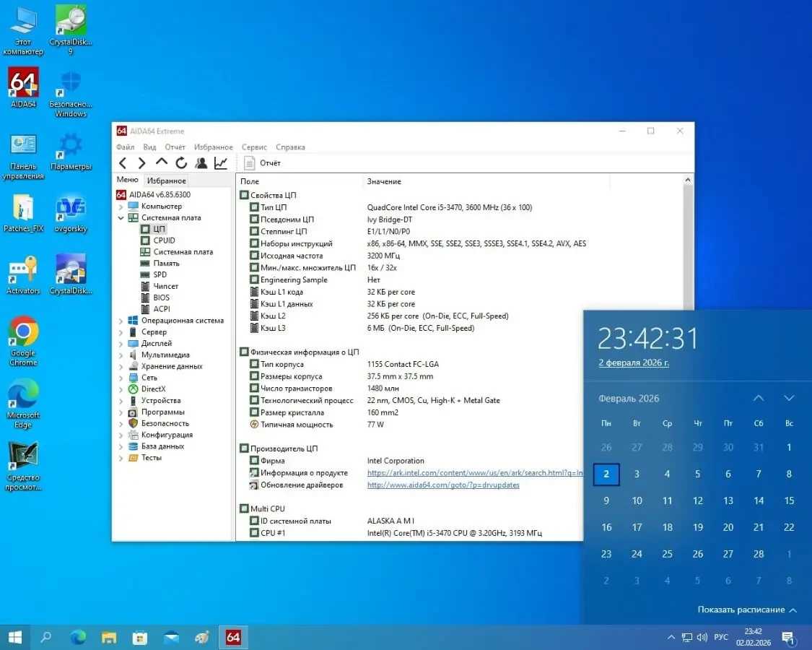Open Параметры desktop shortcut
812x650 pixels.
[71, 152]
